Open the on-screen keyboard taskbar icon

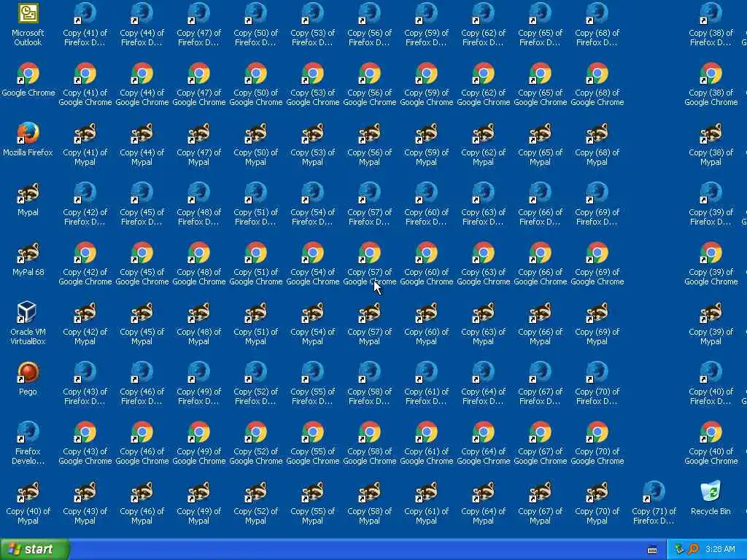point(652,550)
